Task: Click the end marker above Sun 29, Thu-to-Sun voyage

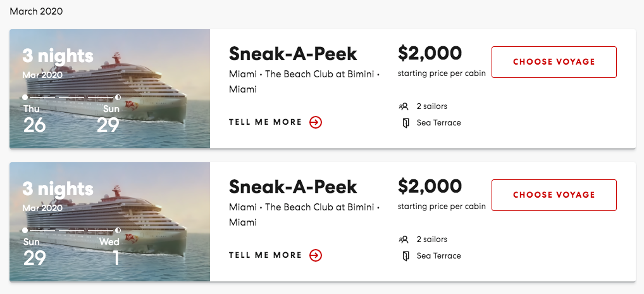Action: coord(118,97)
